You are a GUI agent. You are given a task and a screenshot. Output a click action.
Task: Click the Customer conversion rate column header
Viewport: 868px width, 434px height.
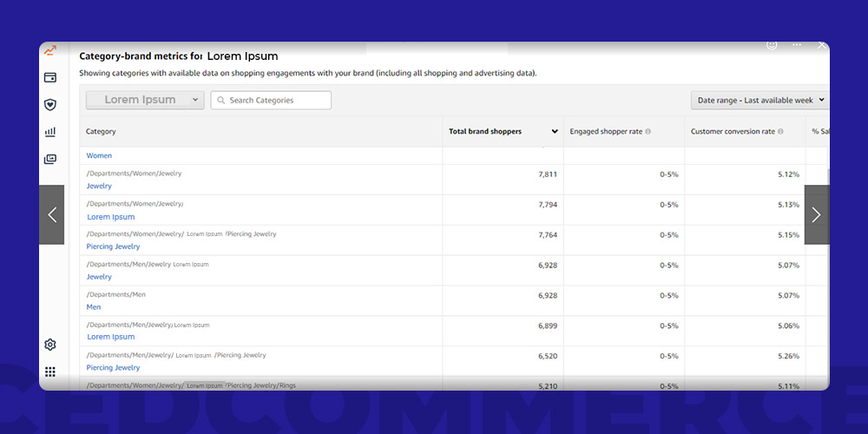[733, 132]
